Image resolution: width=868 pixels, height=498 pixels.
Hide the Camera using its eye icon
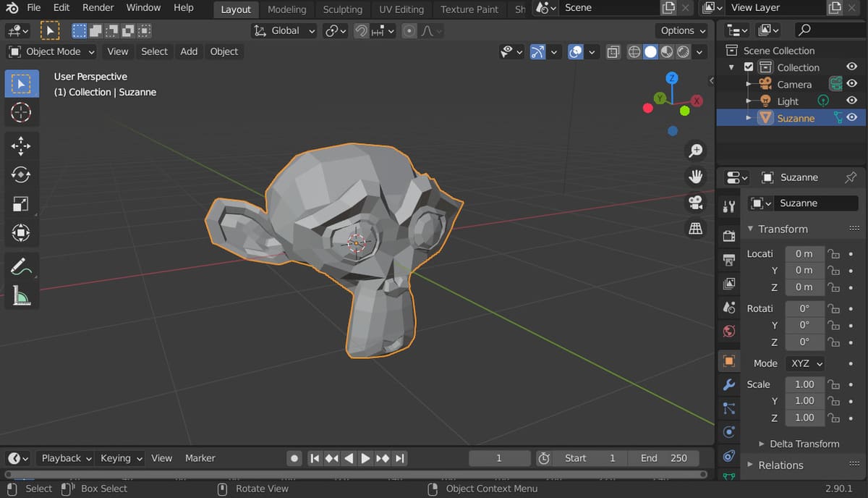pos(852,84)
